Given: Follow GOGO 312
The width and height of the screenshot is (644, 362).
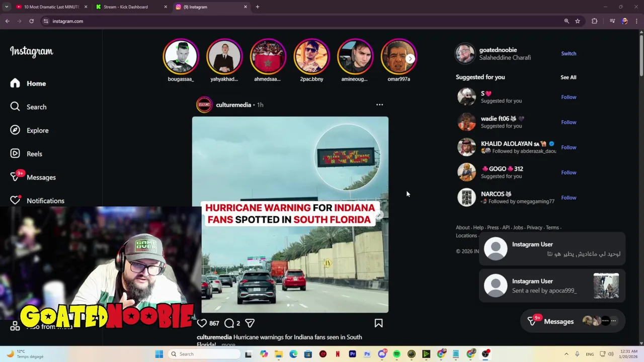Looking at the screenshot, I should 569,172.
